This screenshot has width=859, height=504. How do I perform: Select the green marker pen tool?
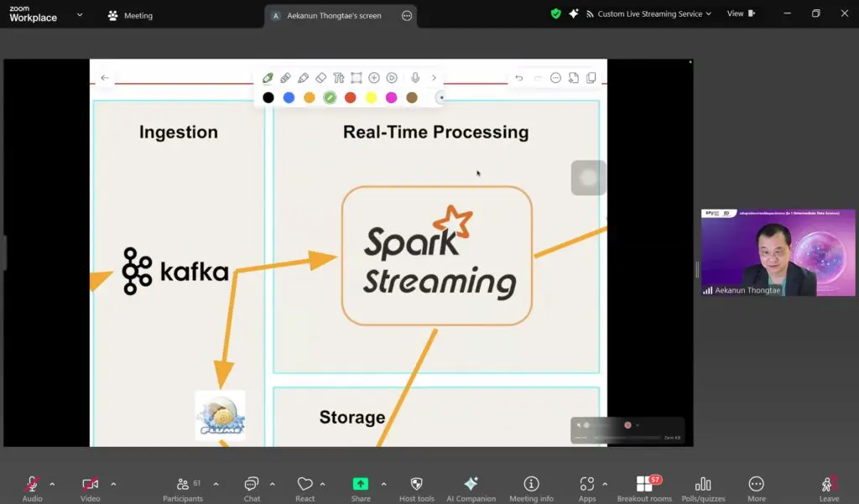coord(268,78)
